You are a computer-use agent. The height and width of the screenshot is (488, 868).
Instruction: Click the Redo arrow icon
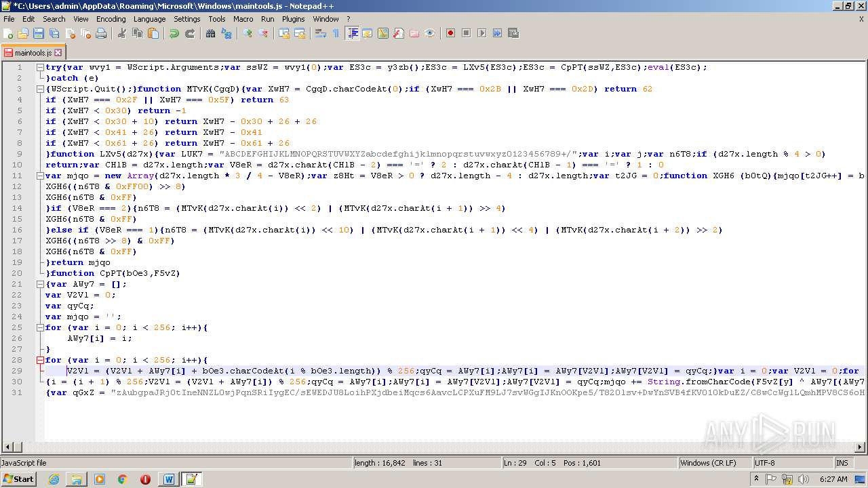tap(190, 33)
